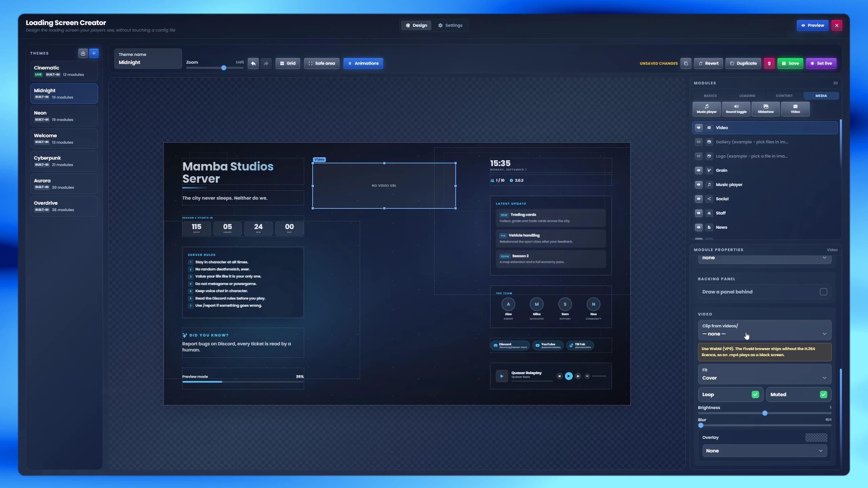The width and height of the screenshot is (868, 488).
Task: Add a Video module tile
Action: coord(795,109)
